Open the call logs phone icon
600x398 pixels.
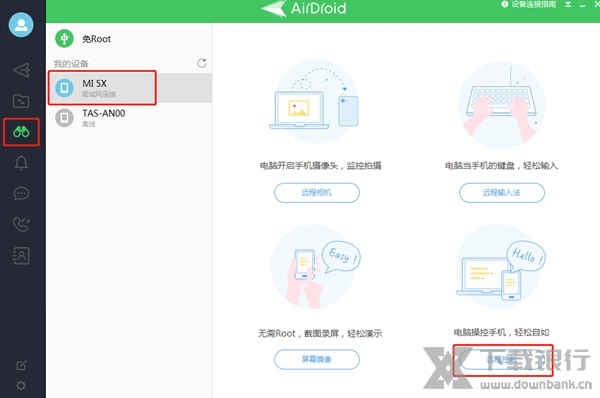click(21, 224)
